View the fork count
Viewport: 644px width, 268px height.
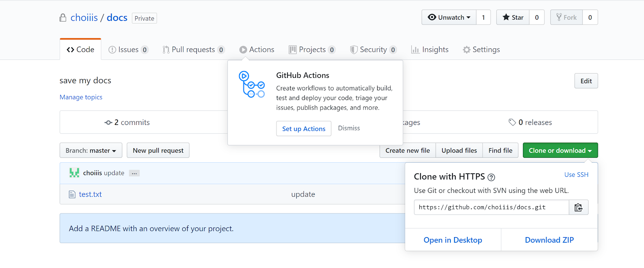pos(590,17)
